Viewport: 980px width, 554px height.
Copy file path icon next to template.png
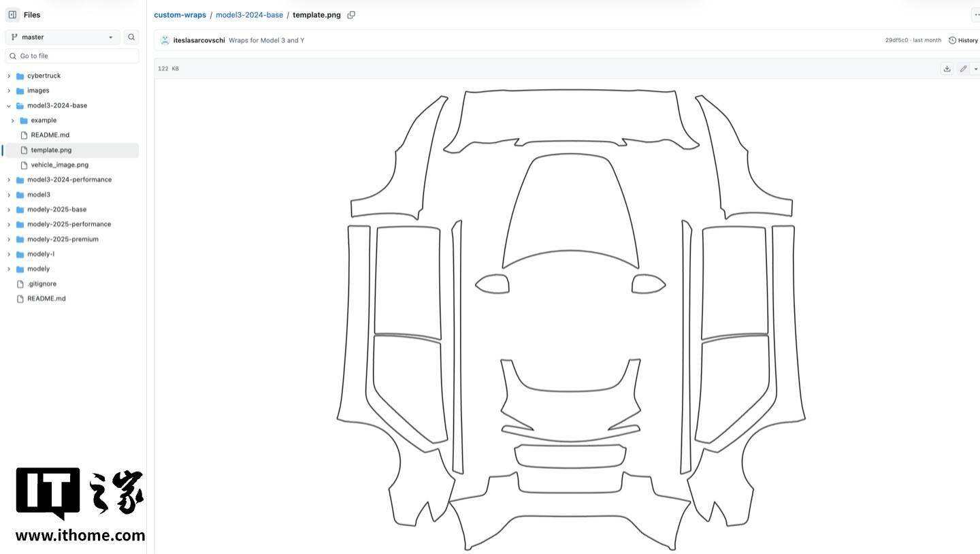(351, 15)
